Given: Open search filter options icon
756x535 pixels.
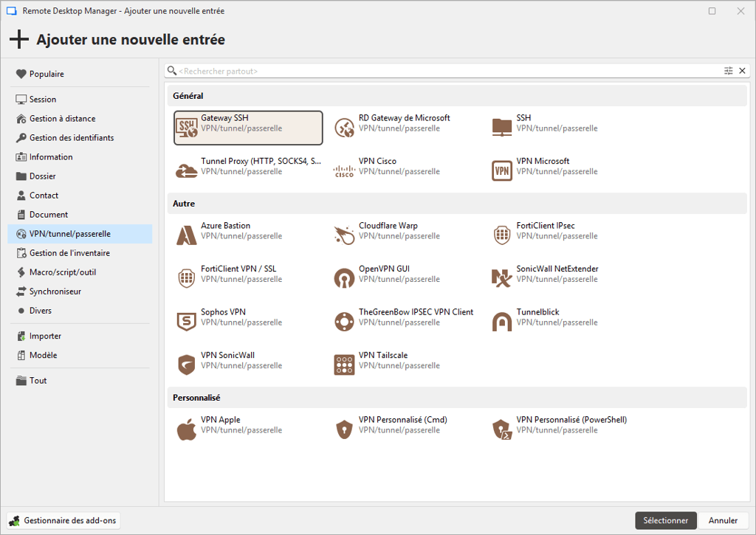Looking at the screenshot, I should tap(729, 71).
